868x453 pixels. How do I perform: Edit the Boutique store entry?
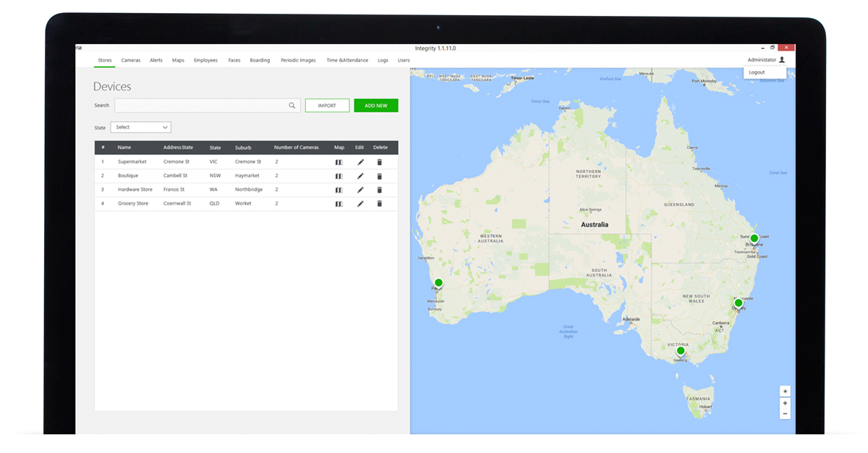[x=360, y=176]
